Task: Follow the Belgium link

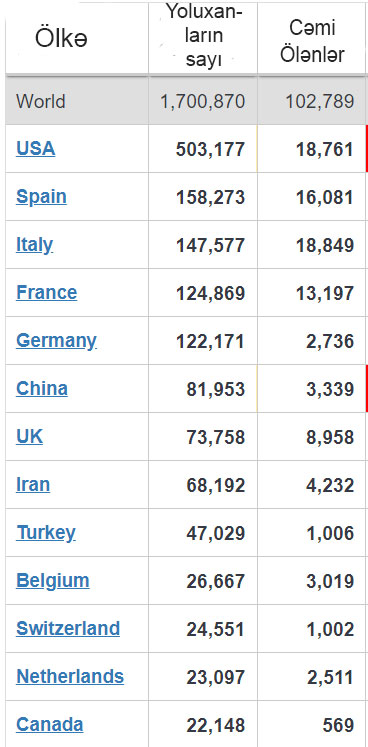Action: [x=52, y=581]
